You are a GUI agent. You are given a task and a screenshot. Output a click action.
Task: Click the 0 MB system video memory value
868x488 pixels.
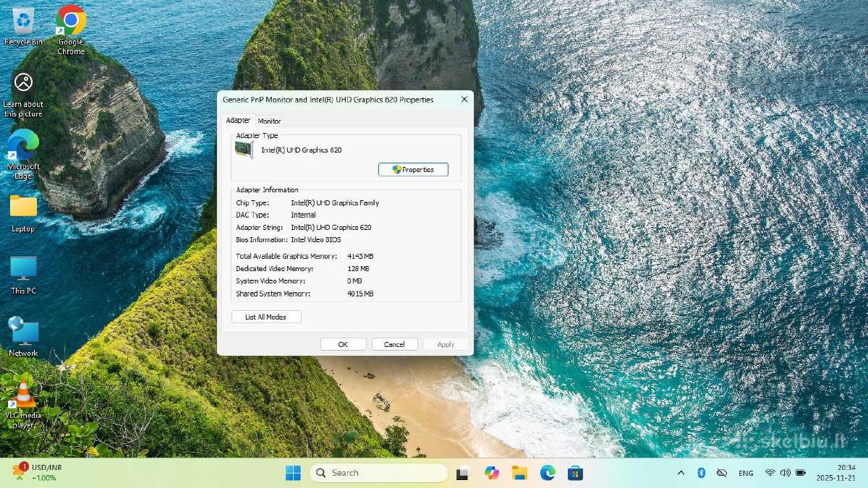(354, 281)
